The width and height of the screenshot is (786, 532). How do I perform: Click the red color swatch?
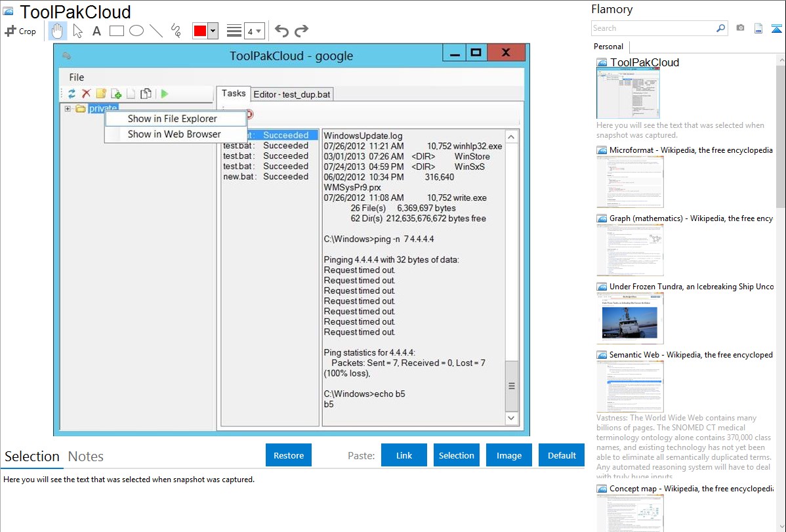point(200,31)
